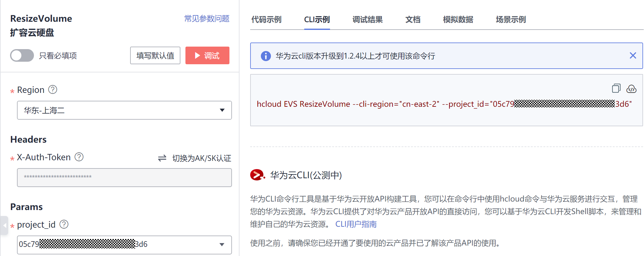This screenshot has height=256, width=644.
Task: Click the notice text about cli version 1.2.4
Action: [355, 56]
